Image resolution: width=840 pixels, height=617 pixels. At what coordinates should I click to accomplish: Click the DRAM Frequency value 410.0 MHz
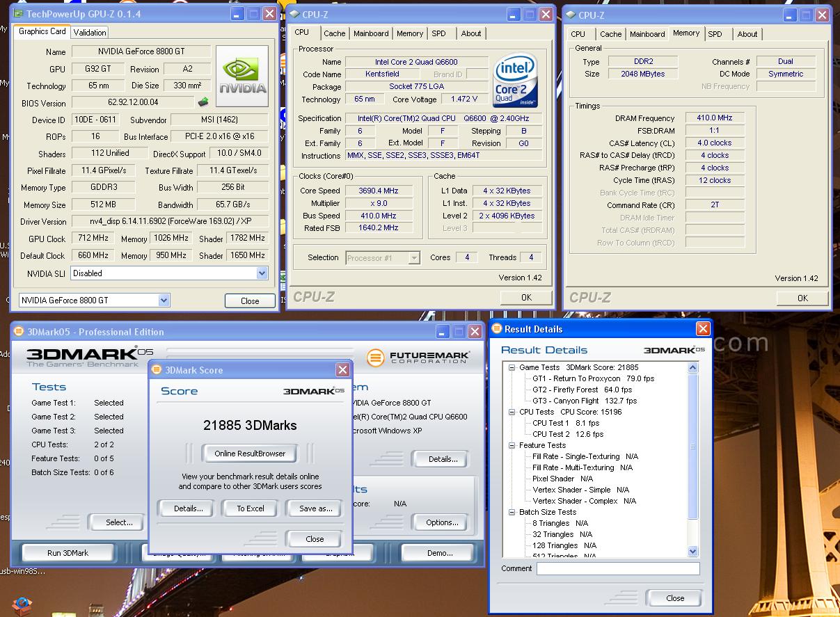(x=715, y=118)
